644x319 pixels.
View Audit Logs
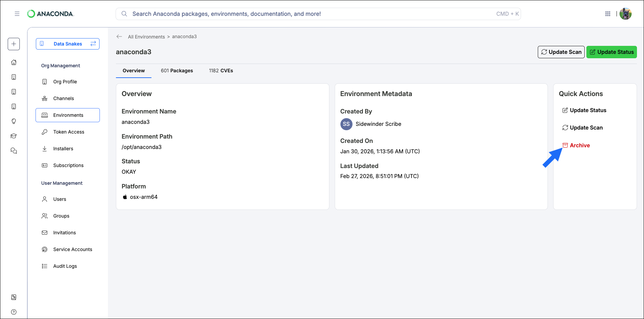tap(68, 266)
